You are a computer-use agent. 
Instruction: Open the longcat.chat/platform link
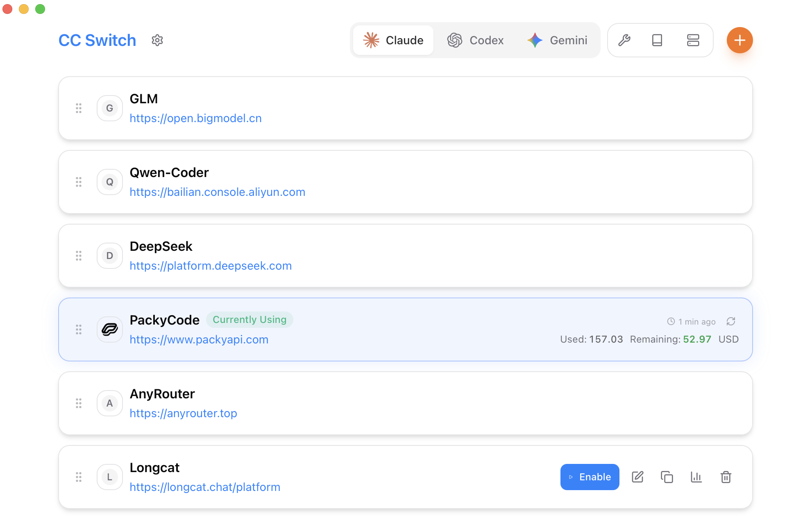205,487
